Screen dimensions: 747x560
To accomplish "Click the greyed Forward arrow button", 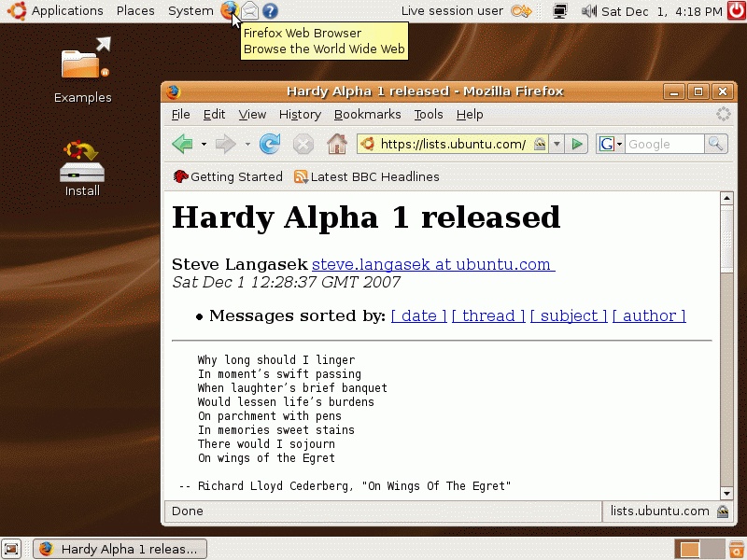I will click(x=225, y=144).
